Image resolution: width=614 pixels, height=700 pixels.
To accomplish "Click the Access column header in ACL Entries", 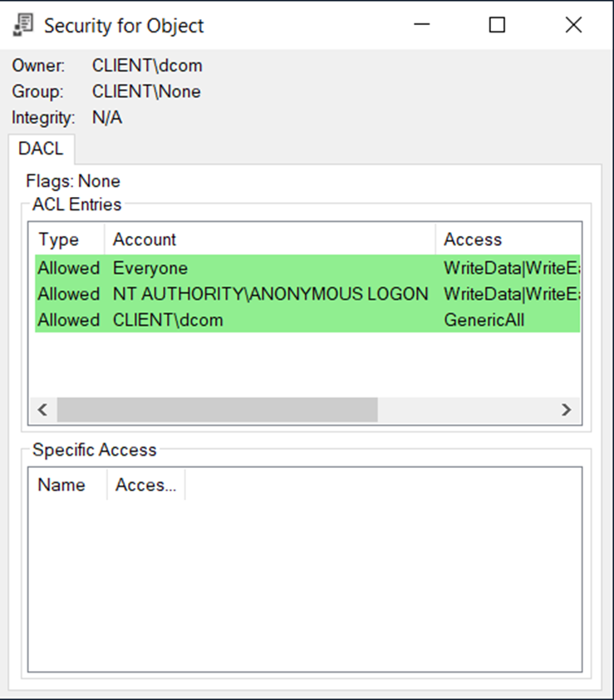I will (x=473, y=239).
